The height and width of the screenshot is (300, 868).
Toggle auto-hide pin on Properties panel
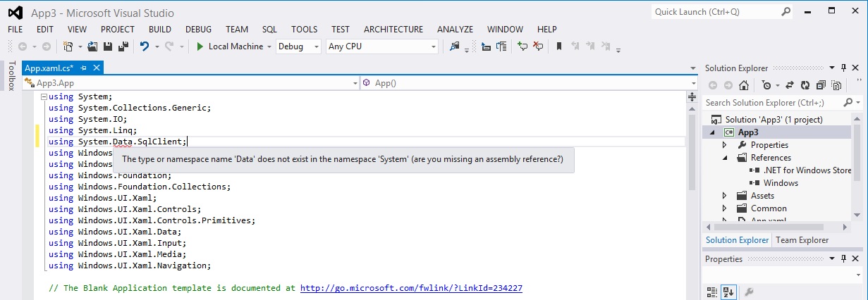[x=843, y=258]
